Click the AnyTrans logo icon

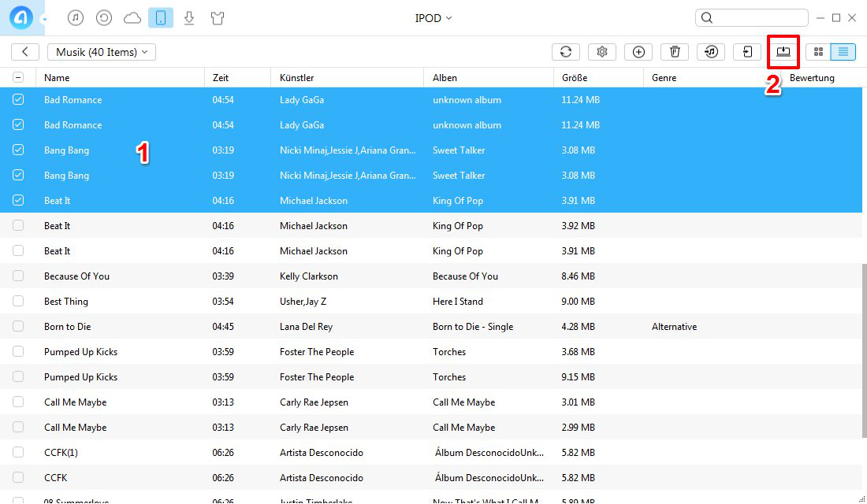coord(21,17)
